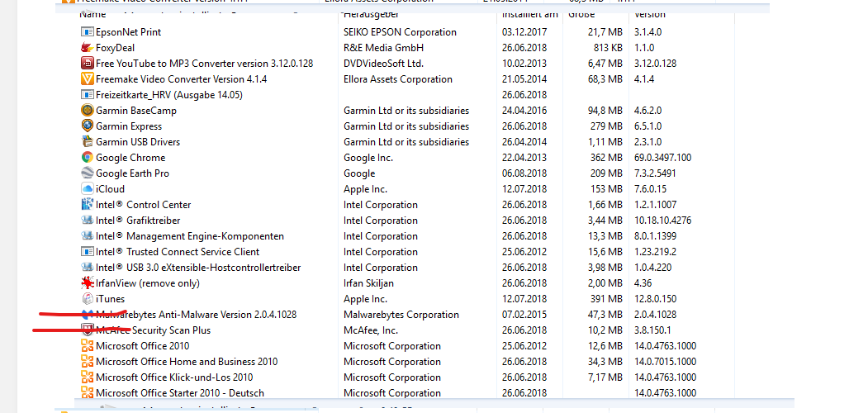
Task: Click publisher Irfan Skiljan
Action: pos(370,282)
